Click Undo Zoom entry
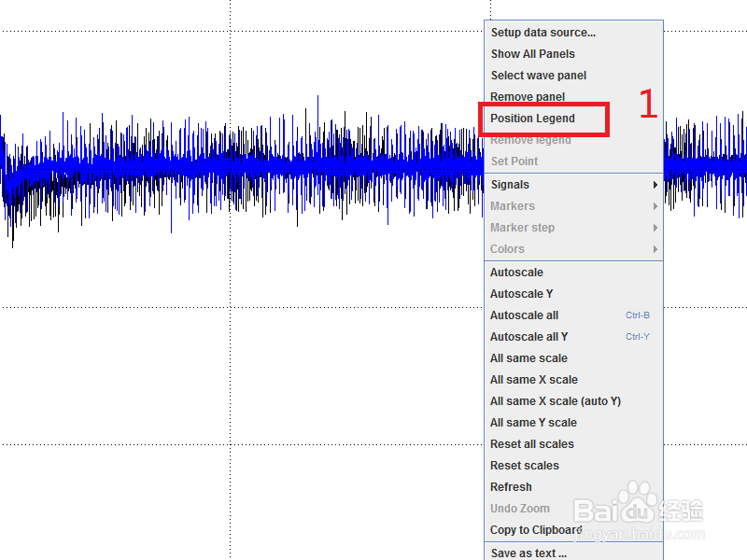The image size is (747, 560). tap(573, 508)
